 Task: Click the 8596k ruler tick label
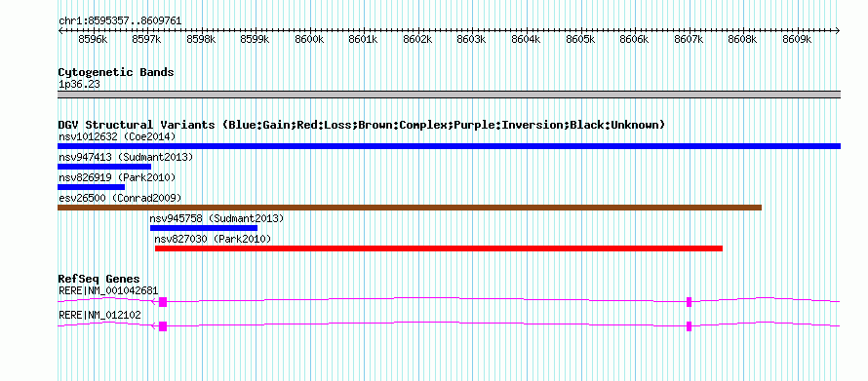[x=93, y=40]
